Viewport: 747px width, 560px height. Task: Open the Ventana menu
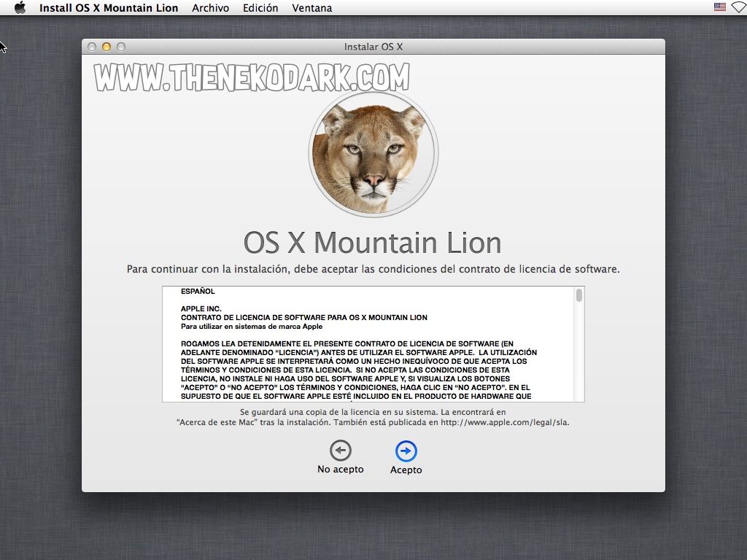pyautogui.click(x=312, y=7)
